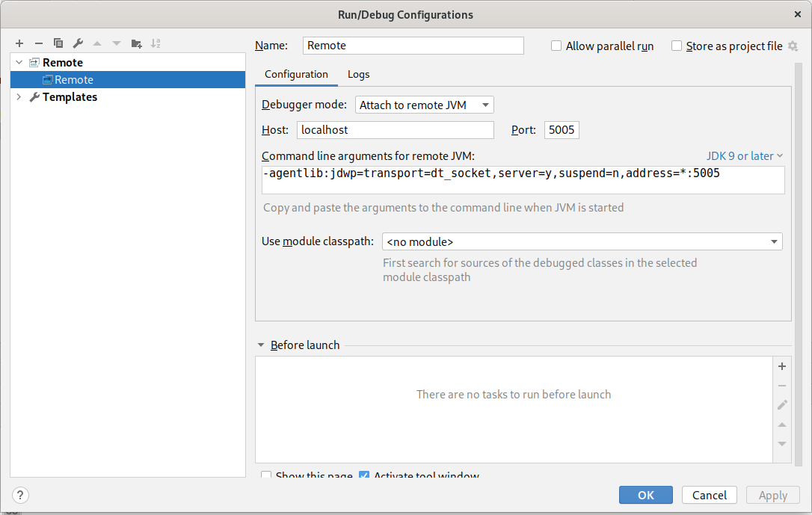Expand the Templates tree item

tap(18, 96)
